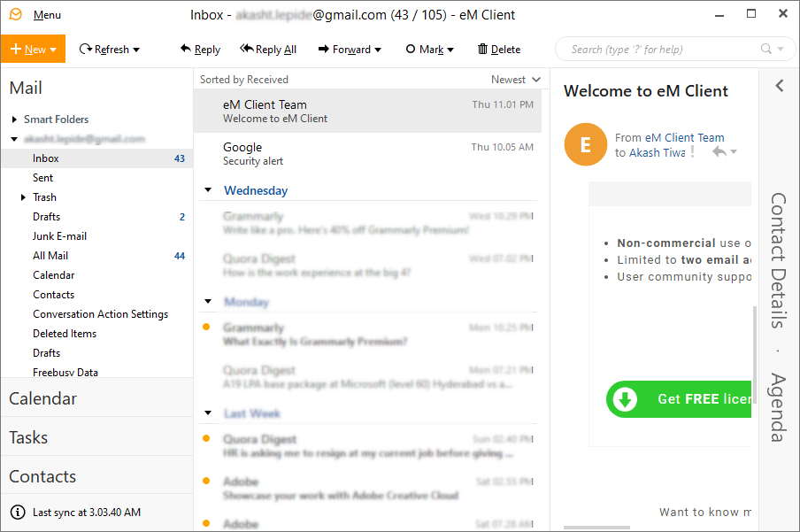800x532 pixels.
Task: Click the orange E sender avatar
Action: (x=585, y=144)
